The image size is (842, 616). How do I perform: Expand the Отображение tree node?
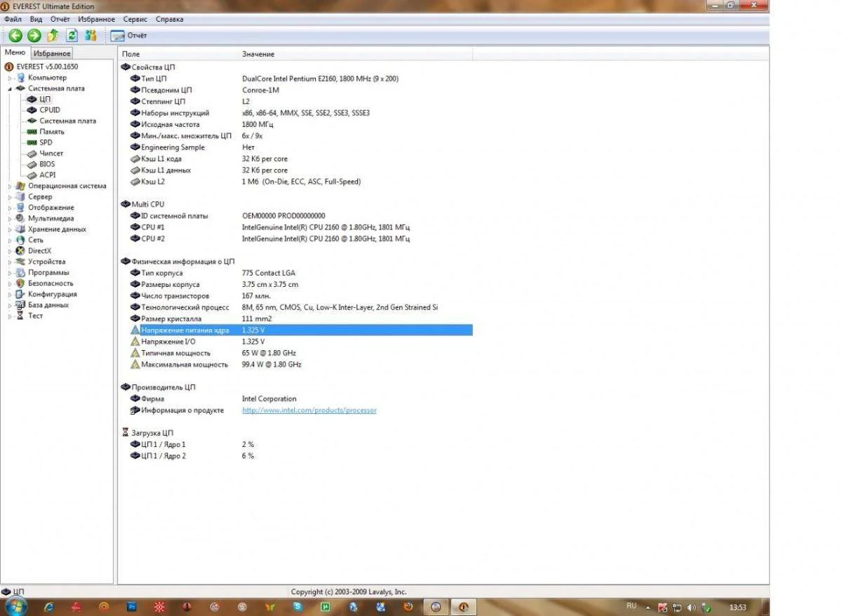(11, 208)
